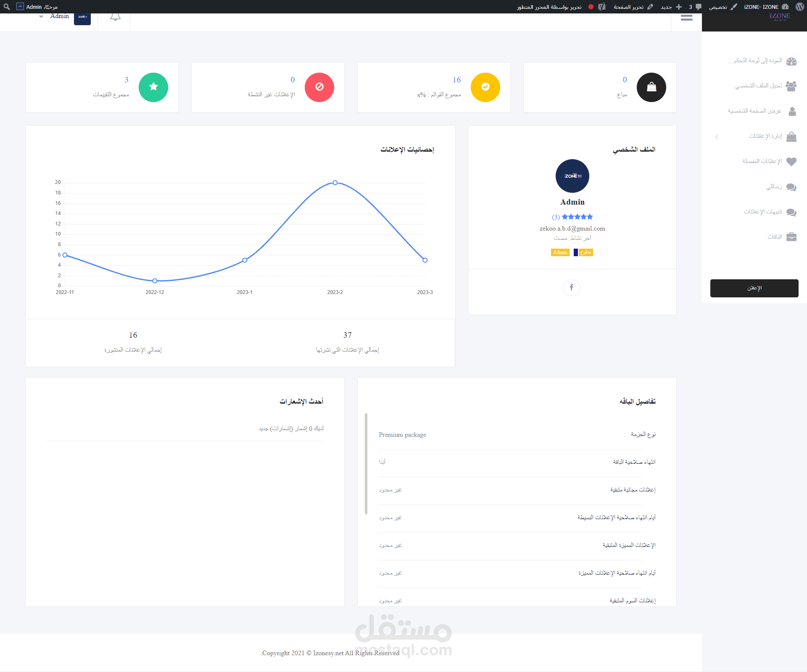Viewport: 807px width, 672px height.
Task: Click the green star ratings icon
Action: [153, 87]
